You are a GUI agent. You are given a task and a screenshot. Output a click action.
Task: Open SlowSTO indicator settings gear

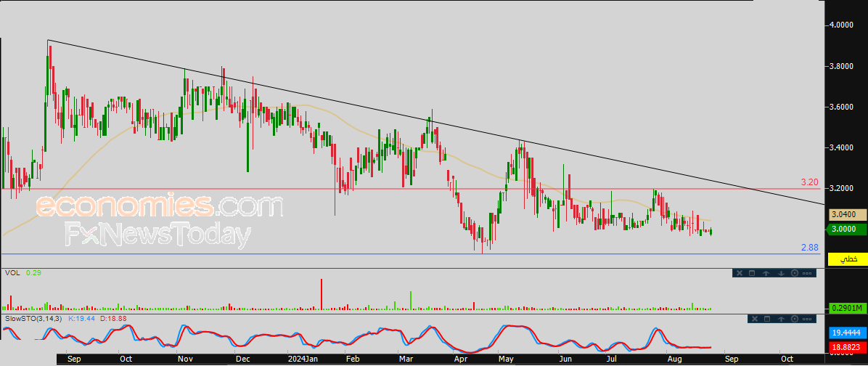point(795,319)
